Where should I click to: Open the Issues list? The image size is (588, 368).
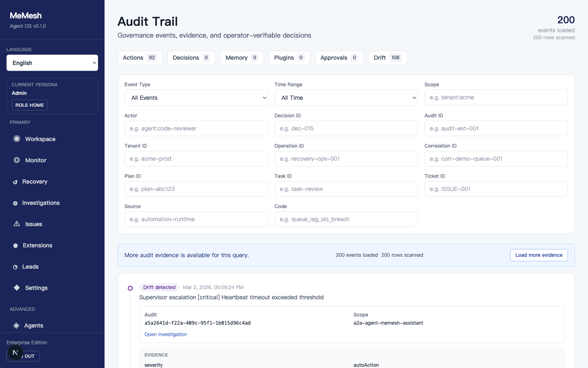pos(33,224)
